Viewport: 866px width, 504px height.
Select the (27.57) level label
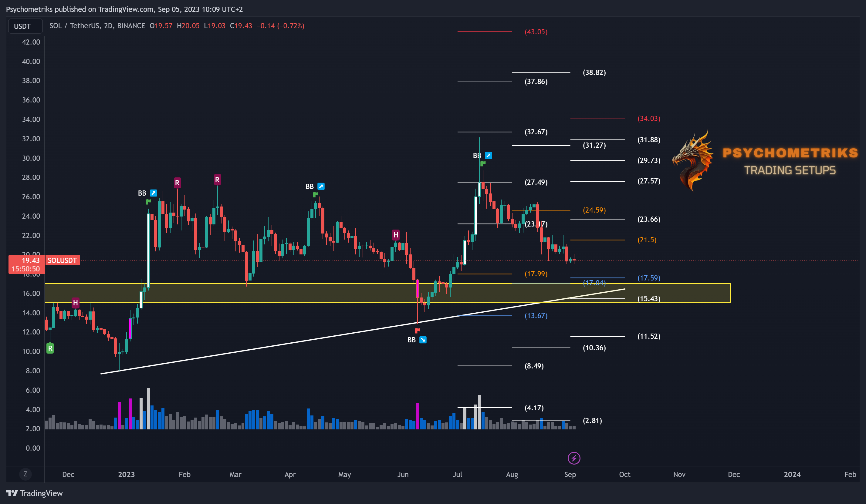649,181
